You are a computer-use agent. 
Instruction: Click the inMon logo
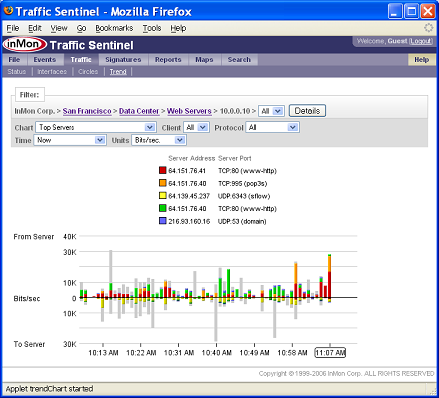pyautogui.click(x=24, y=44)
